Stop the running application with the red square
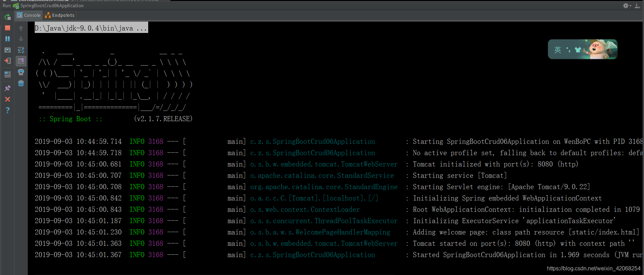 pyautogui.click(x=8, y=28)
